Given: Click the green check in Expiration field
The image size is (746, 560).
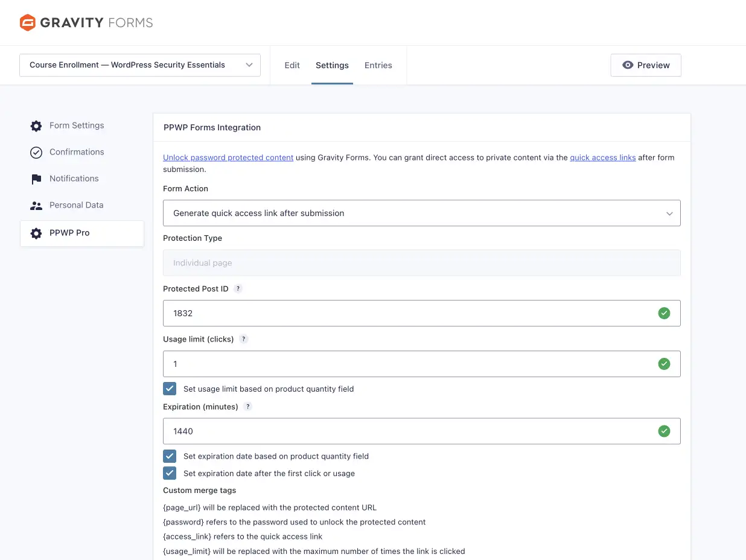Looking at the screenshot, I should tap(664, 431).
